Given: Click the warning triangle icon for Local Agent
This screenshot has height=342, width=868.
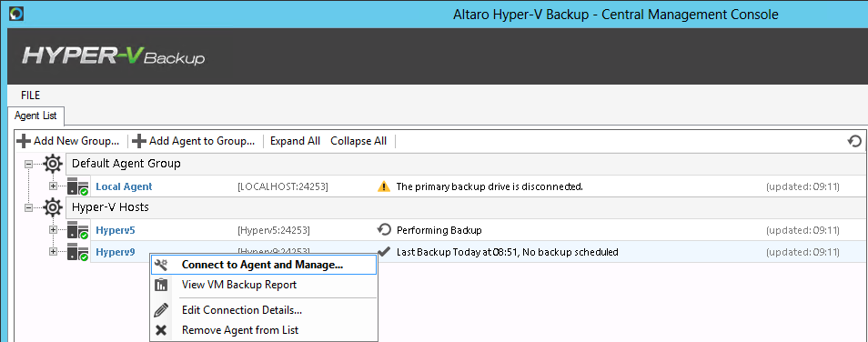Looking at the screenshot, I should coord(383,186).
